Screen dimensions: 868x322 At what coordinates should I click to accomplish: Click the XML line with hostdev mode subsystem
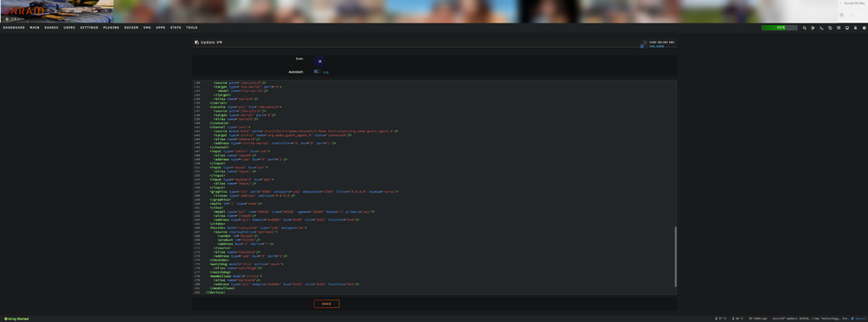(x=258, y=227)
